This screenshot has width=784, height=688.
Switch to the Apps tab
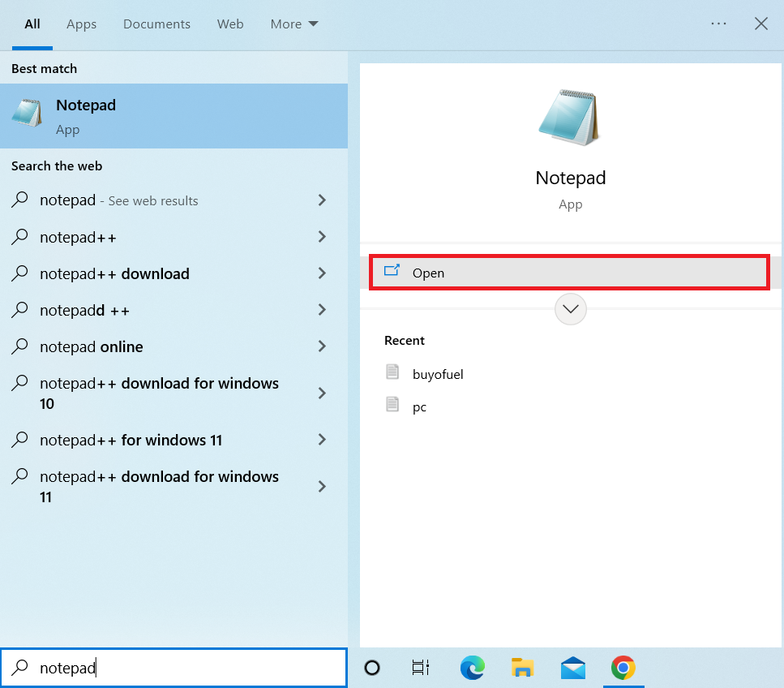click(81, 24)
